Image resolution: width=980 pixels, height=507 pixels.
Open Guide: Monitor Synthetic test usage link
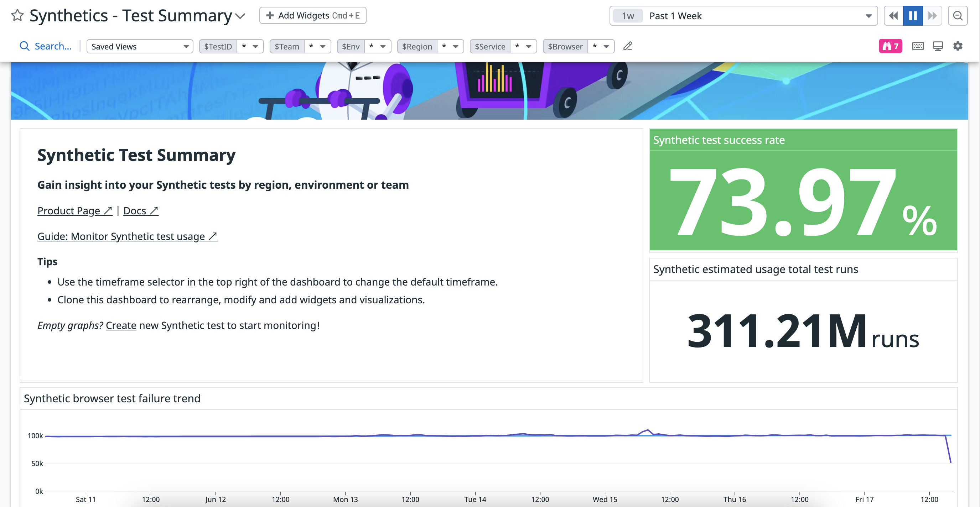click(x=127, y=236)
